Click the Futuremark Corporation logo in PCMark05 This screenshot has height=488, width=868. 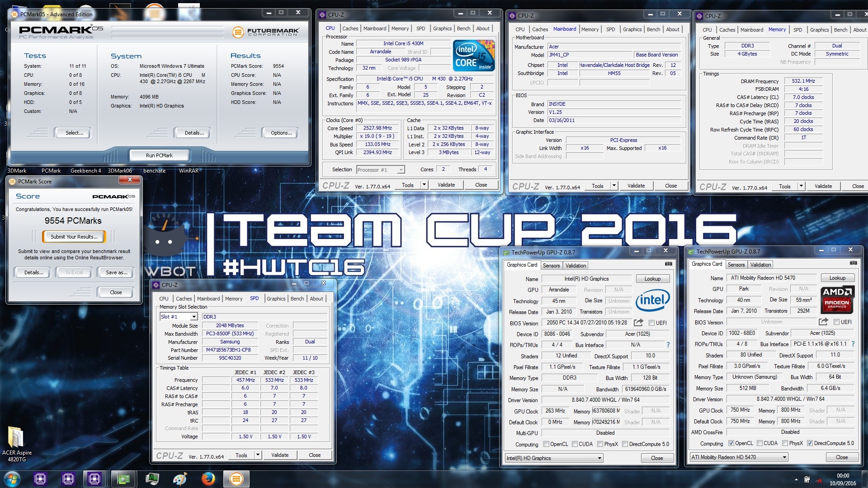(265, 32)
